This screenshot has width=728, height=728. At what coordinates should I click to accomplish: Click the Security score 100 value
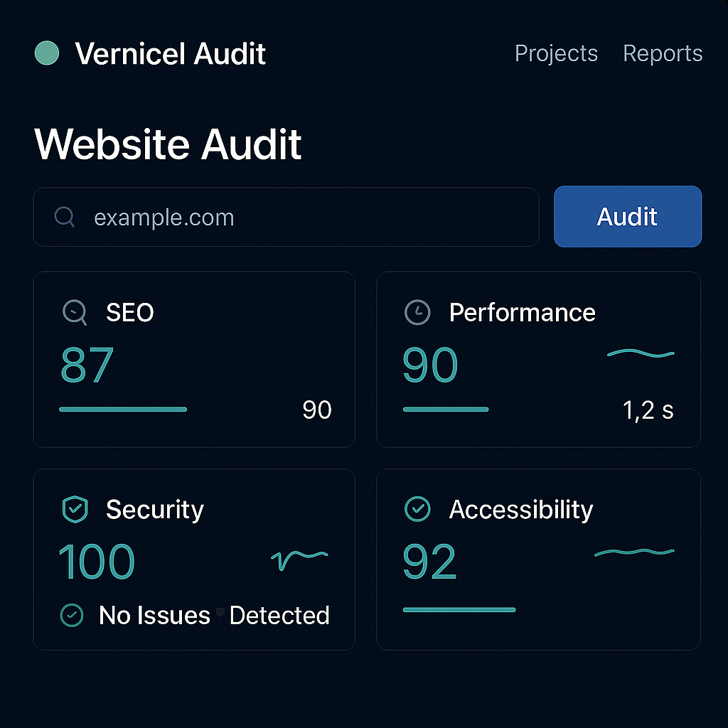tap(97, 562)
